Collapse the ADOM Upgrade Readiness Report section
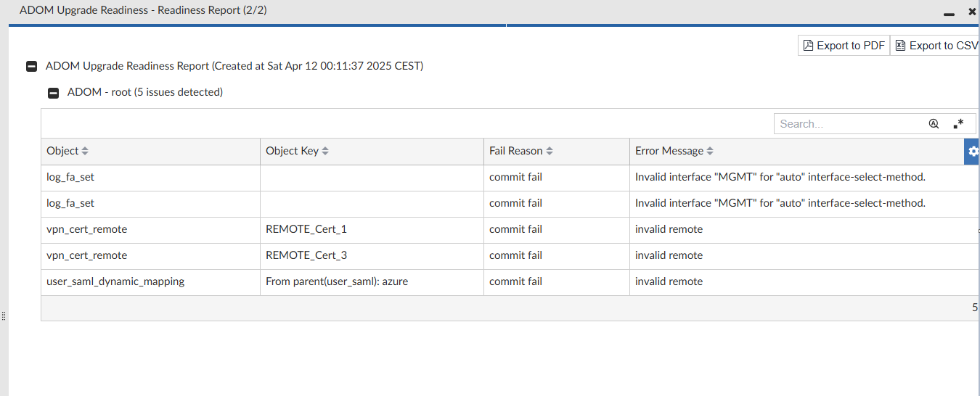Image resolution: width=980 pixels, height=396 pixels. tap(31, 67)
